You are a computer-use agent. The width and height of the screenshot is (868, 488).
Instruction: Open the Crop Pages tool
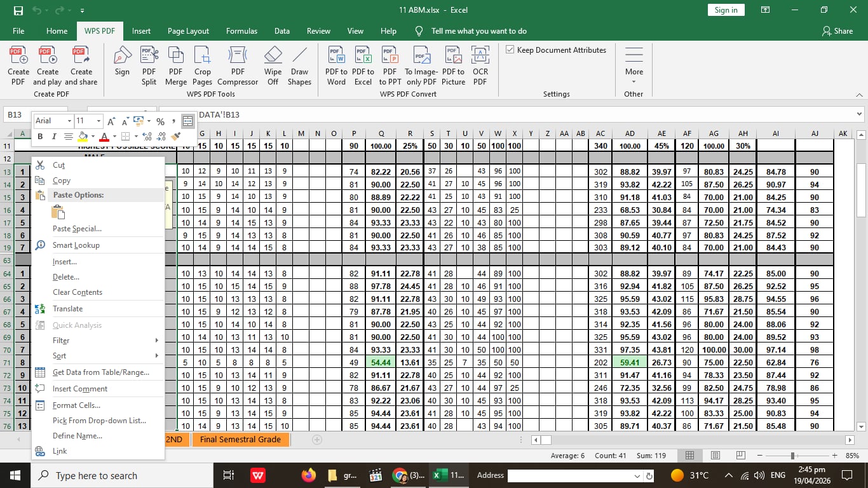pos(203,66)
